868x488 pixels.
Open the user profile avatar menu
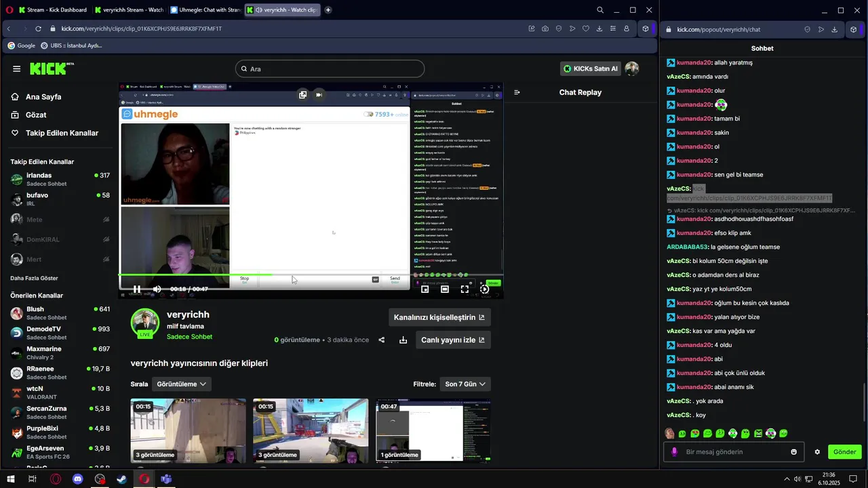(x=631, y=68)
